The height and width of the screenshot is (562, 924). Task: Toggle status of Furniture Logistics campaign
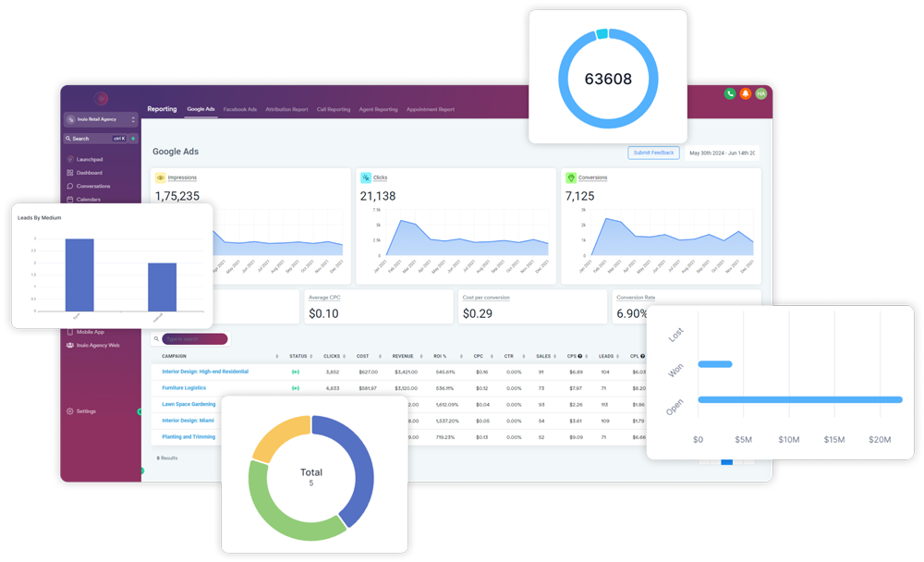pyautogui.click(x=297, y=388)
